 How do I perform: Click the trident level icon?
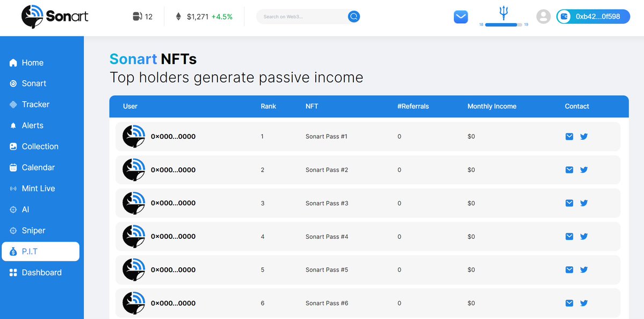[x=503, y=13]
